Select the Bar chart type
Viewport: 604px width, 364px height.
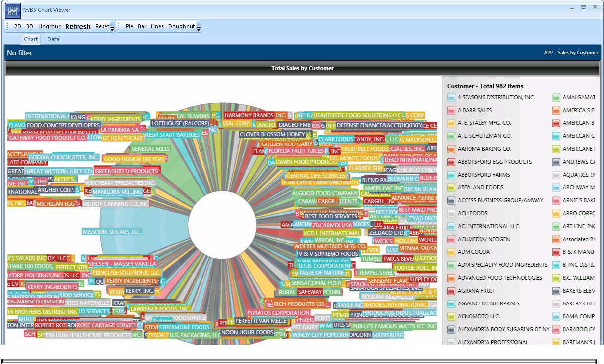pyautogui.click(x=142, y=26)
